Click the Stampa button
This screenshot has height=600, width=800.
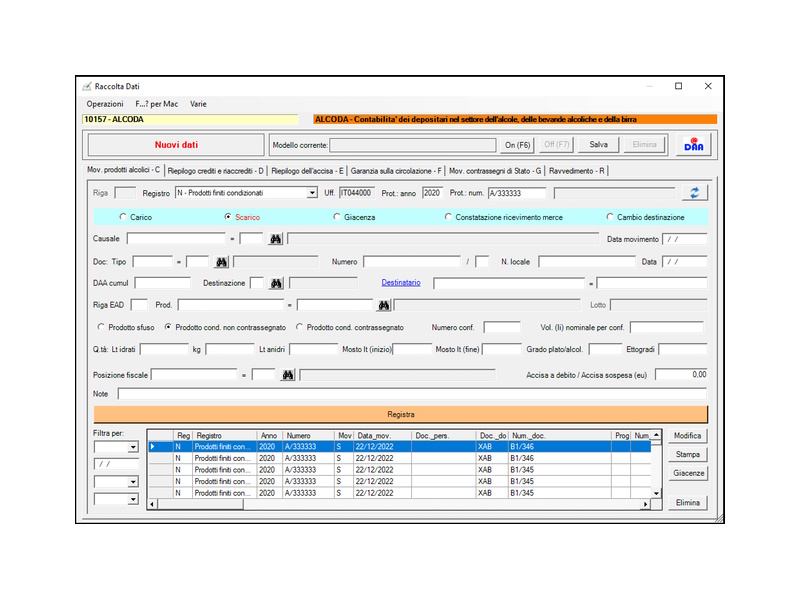[687, 454]
